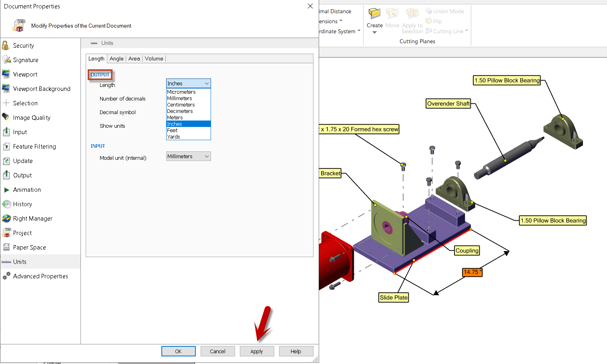The image size is (607, 364).
Task: Expand the Create dropdown arrow below it
Action: (x=374, y=32)
